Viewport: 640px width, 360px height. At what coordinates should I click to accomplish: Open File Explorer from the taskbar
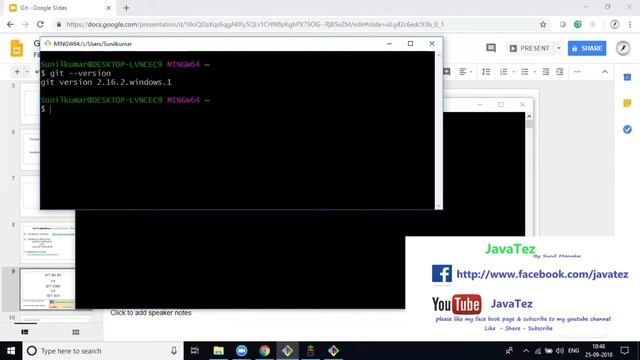[219, 351]
